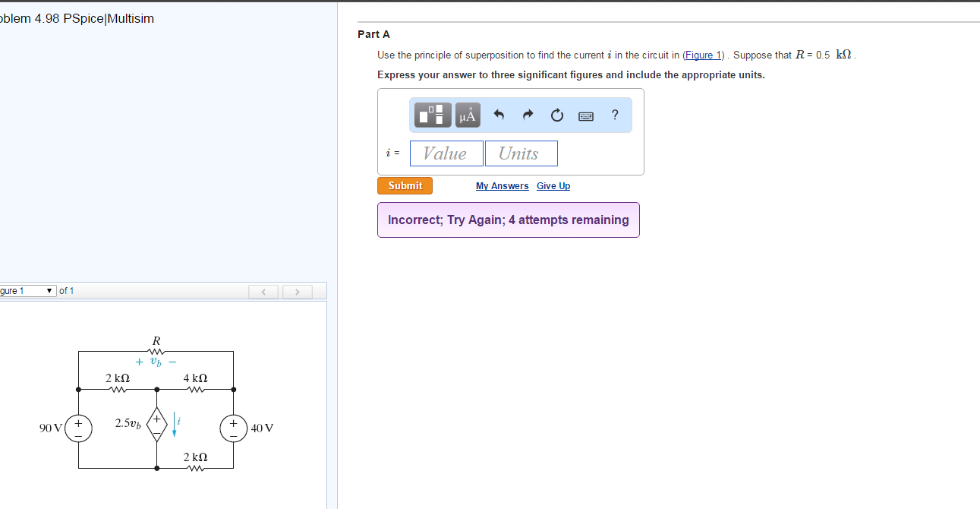Viewport: 980px width, 509px height.
Task: Click the Give Up link
Action: tap(553, 186)
